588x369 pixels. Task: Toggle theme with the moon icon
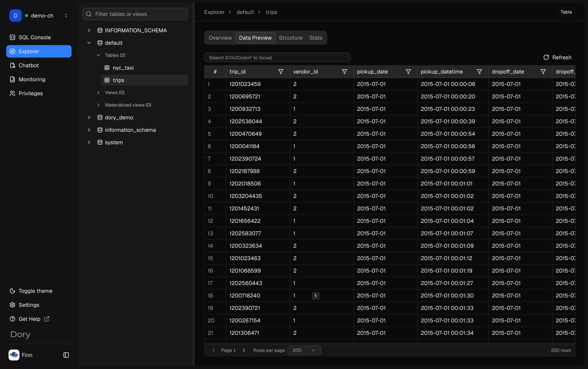tap(12, 291)
